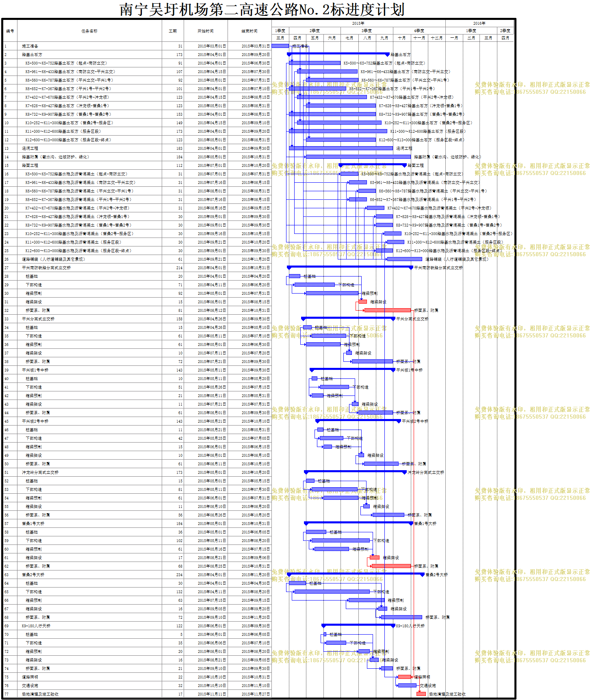Select '平兴分离式立交桥' task in row 33
This screenshot has height=700, width=590.
(x=38, y=319)
